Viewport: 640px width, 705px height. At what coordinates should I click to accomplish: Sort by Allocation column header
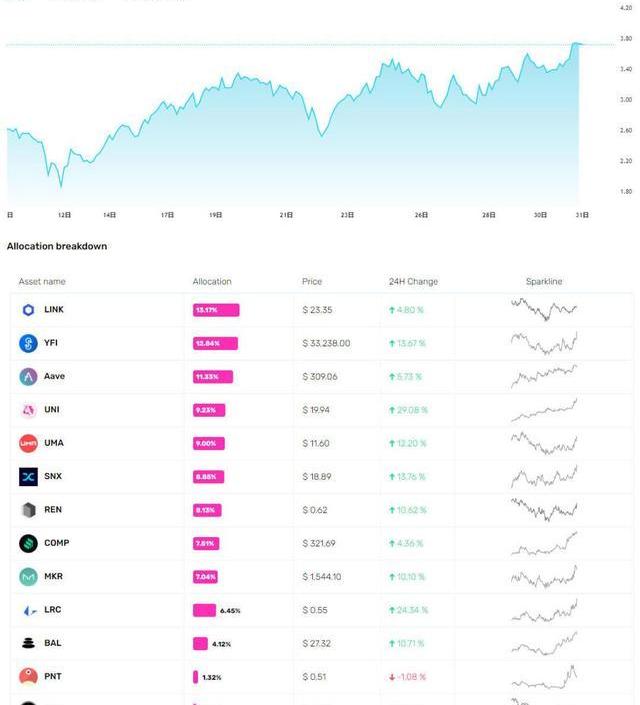point(212,282)
